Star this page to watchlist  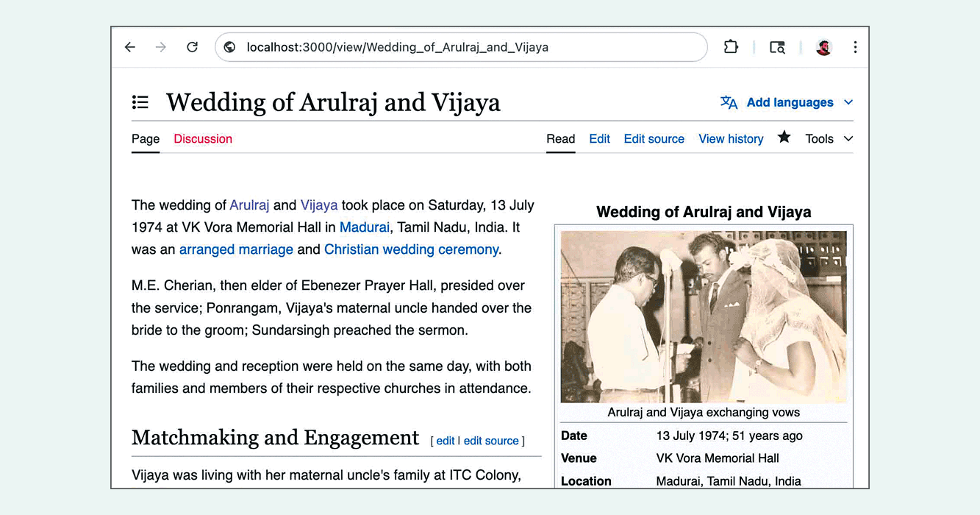tap(784, 138)
